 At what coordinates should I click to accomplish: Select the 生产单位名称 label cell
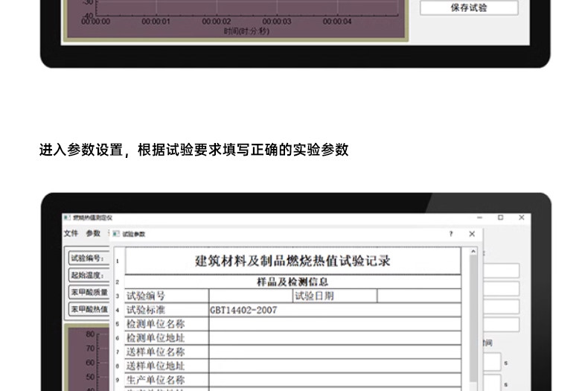167,380
